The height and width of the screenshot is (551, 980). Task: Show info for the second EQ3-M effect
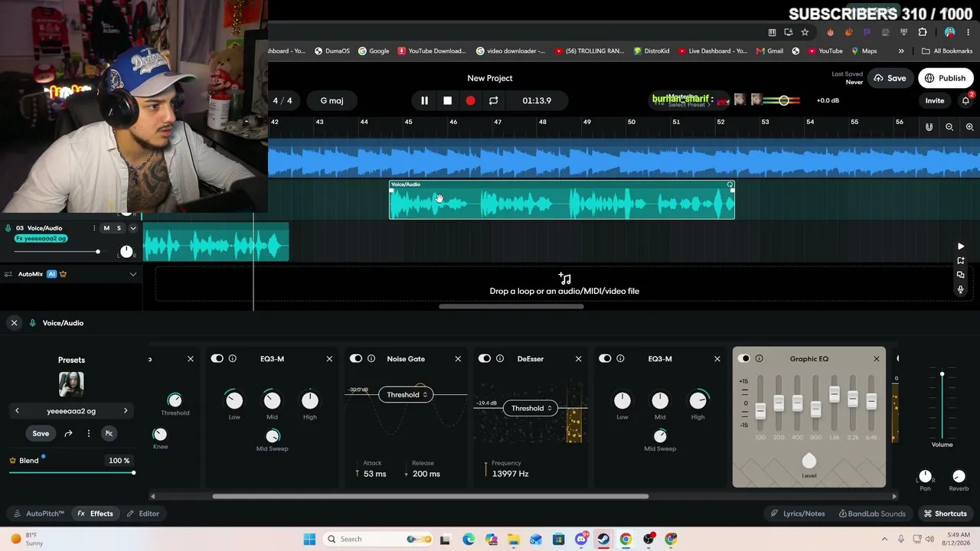620,358
